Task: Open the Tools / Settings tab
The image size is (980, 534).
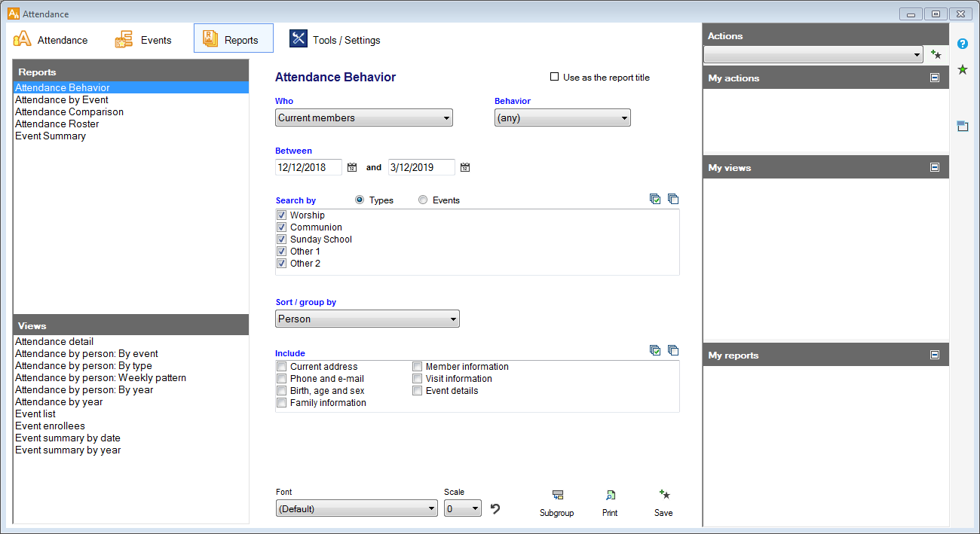Action: (x=335, y=40)
